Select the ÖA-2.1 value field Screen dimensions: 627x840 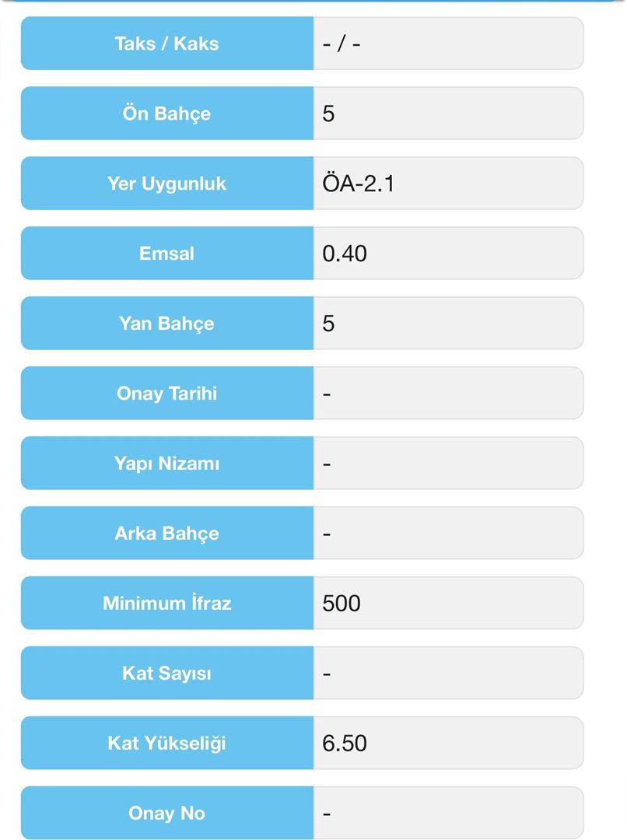pyautogui.click(x=448, y=184)
